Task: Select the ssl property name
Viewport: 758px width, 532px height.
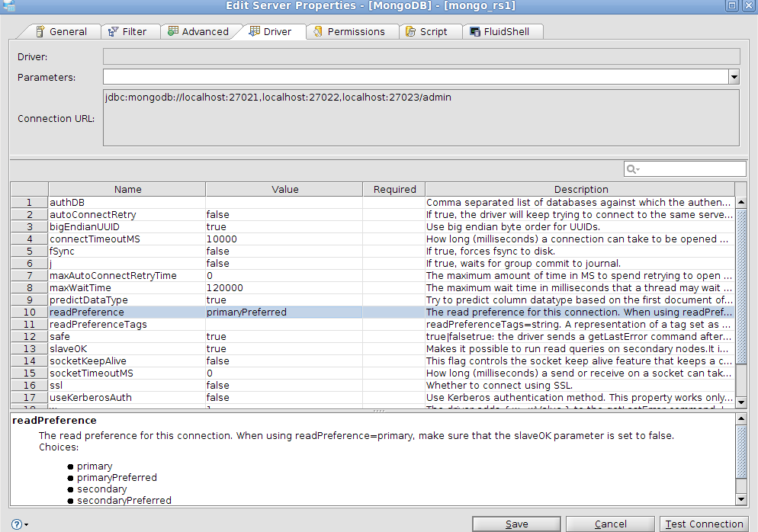Action: coord(56,386)
